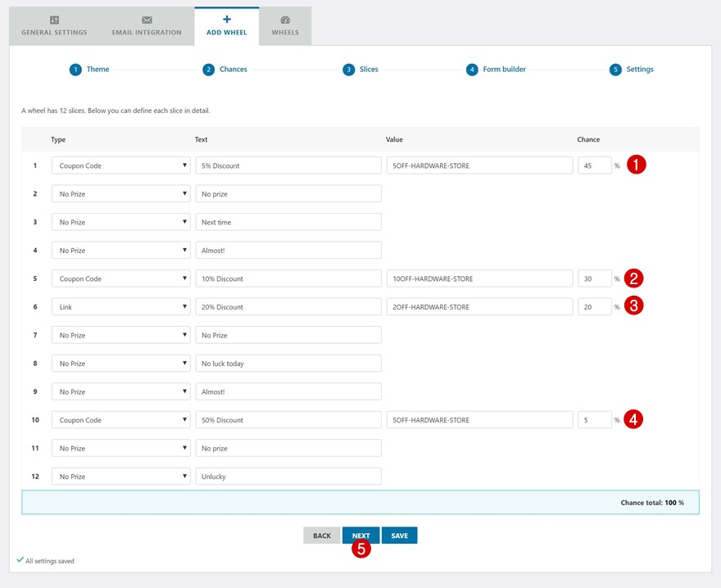721x588 pixels.
Task: Click step 2 Chances circle icon
Action: (x=209, y=70)
